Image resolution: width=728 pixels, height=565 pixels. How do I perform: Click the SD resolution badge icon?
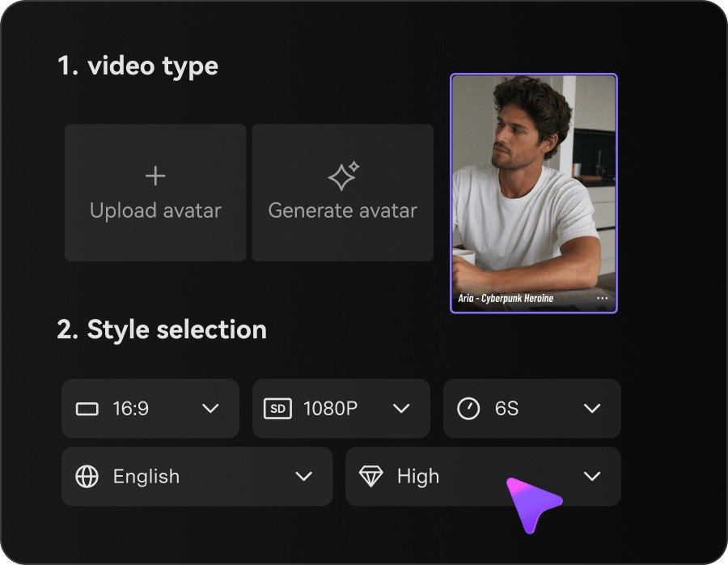[x=277, y=409]
